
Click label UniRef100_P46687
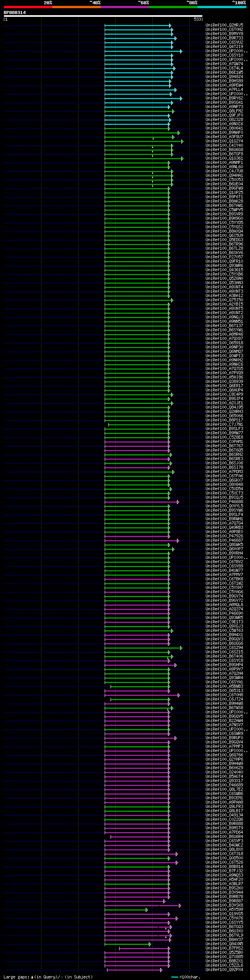tap(224, 540)
